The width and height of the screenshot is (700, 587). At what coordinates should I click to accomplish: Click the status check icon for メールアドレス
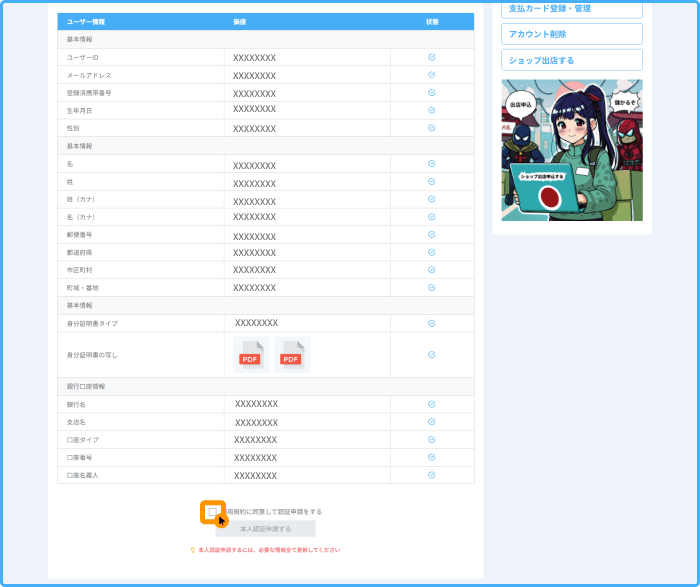tap(432, 75)
